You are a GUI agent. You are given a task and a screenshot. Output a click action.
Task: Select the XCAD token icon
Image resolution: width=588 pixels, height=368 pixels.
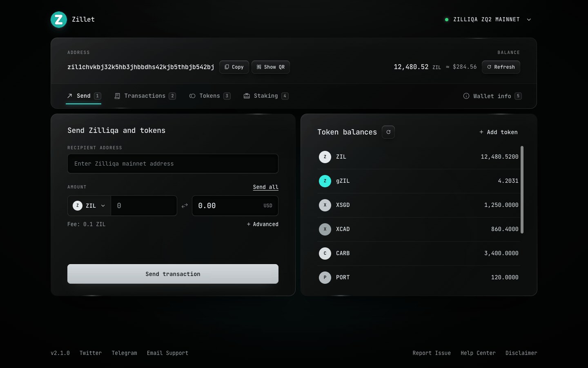coord(325,229)
